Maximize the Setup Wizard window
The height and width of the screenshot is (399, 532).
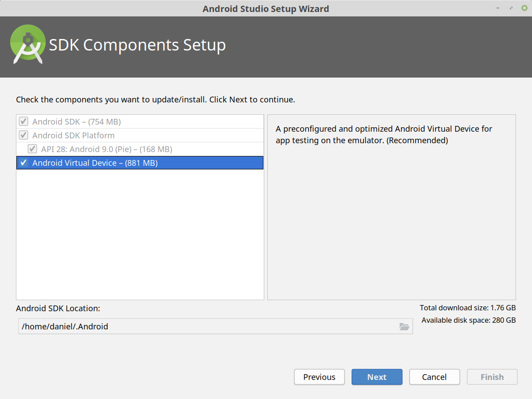(x=512, y=8)
